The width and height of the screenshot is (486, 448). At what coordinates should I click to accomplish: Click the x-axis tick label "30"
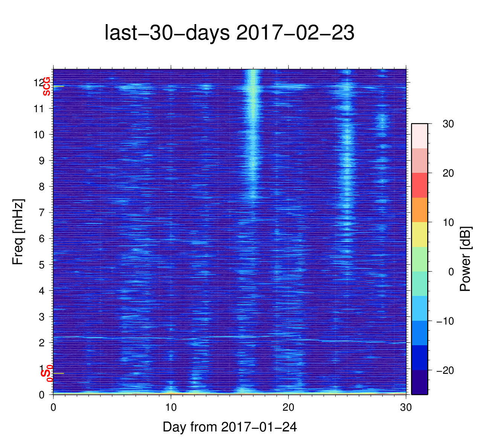click(x=406, y=407)
